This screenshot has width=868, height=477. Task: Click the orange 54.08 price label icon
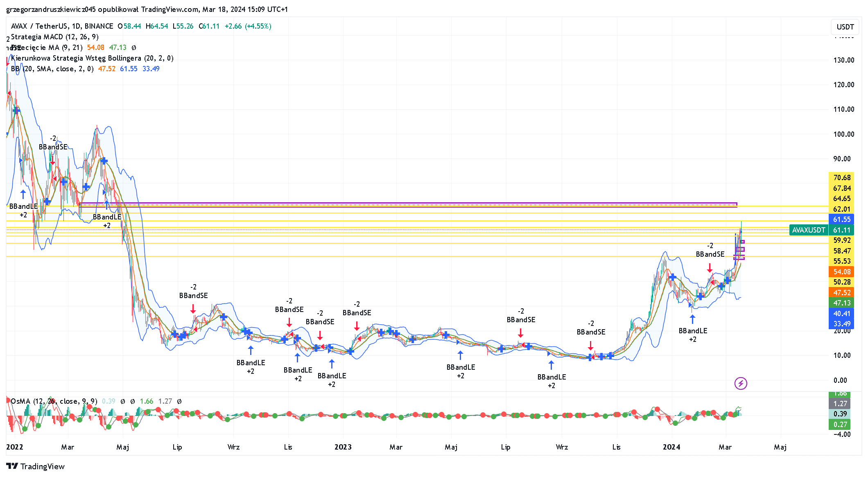(842, 271)
